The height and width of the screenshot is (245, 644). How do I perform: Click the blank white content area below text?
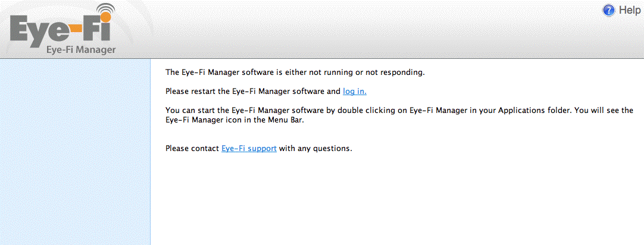coord(393,202)
